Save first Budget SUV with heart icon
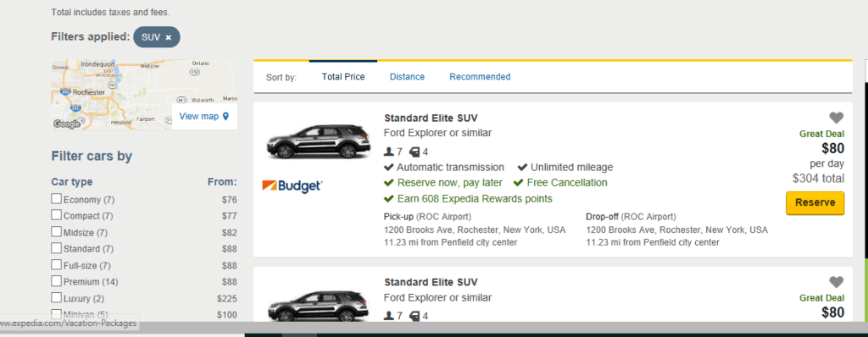Image resolution: width=868 pixels, height=337 pixels. pyautogui.click(x=836, y=118)
